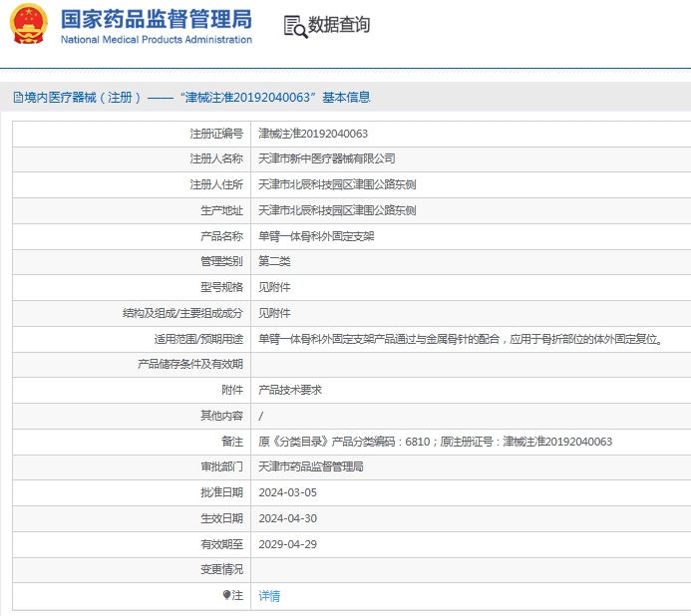
Task: Click the 产品储存条件及有效期 label
Action: [190, 364]
